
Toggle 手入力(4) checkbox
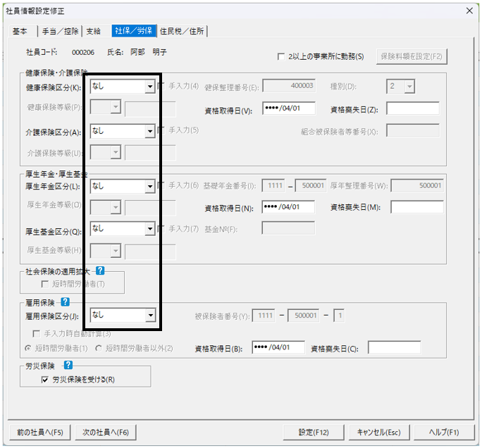160,86
